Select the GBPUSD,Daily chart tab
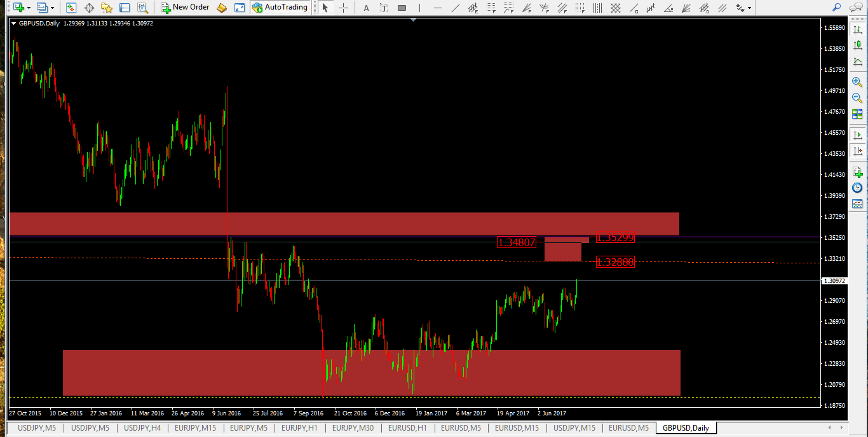The width and height of the screenshot is (868, 437). [x=686, y=428]
